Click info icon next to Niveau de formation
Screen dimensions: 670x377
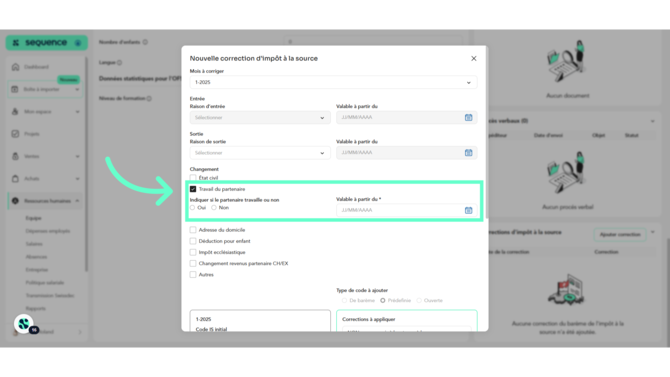[x=149, y=98]
